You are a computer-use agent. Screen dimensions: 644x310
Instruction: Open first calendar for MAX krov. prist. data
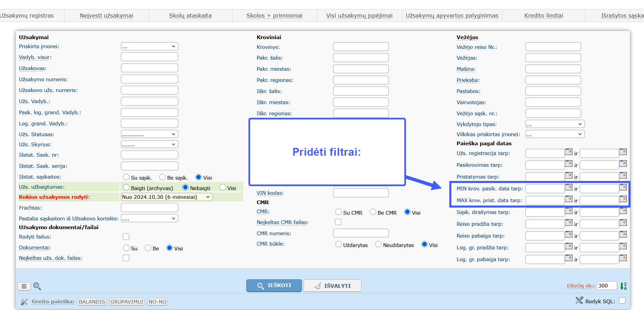(x=569, y=199)
